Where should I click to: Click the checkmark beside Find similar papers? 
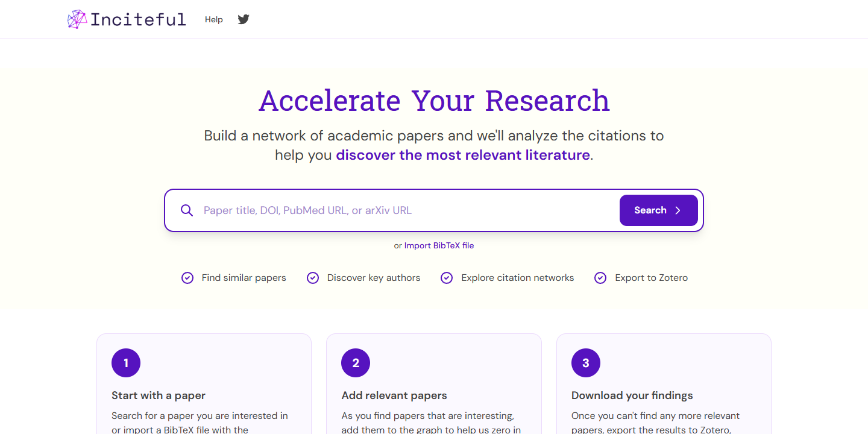[187, 278]
